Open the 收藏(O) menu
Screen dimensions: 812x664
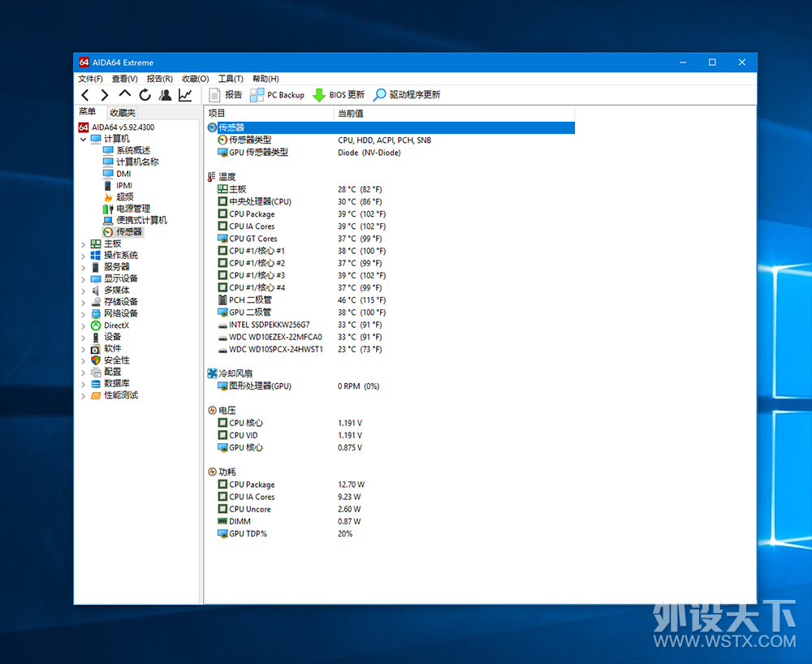[x=195, y=79]
